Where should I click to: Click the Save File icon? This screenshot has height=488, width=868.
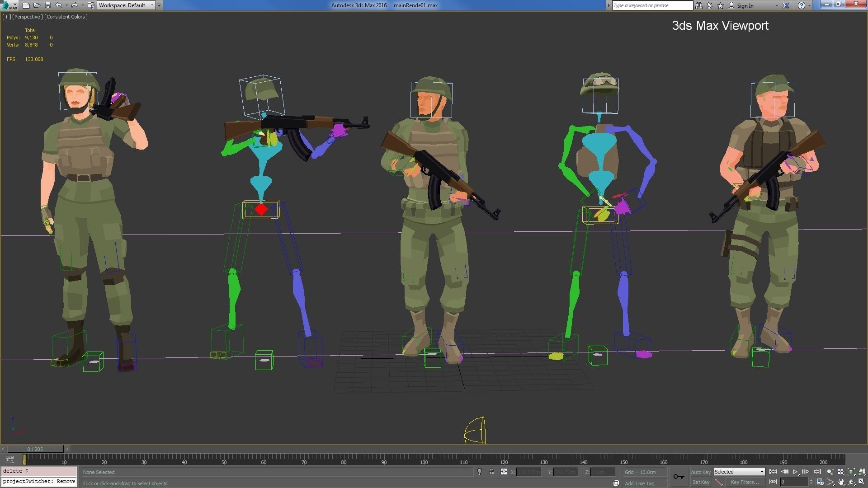point(47,5)
